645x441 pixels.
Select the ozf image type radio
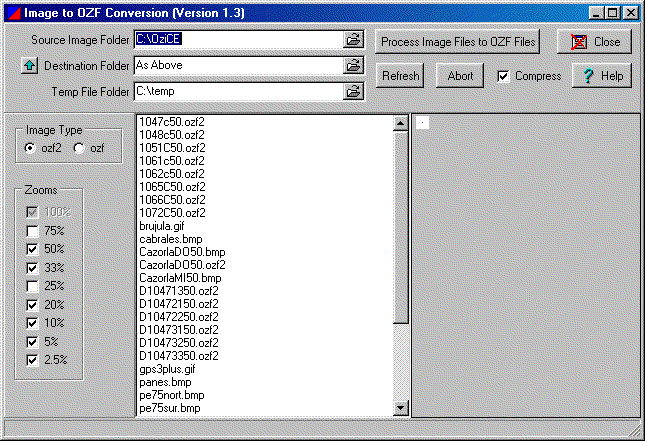(79, 148)
